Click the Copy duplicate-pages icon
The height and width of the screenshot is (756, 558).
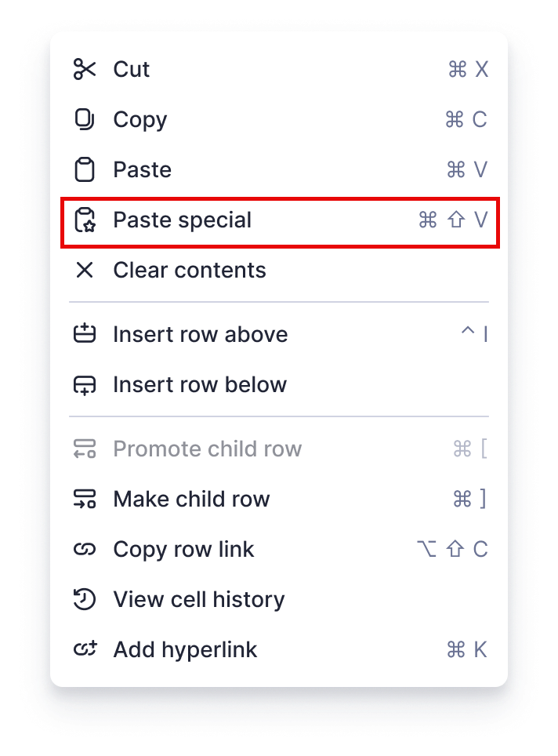[86, 119]
